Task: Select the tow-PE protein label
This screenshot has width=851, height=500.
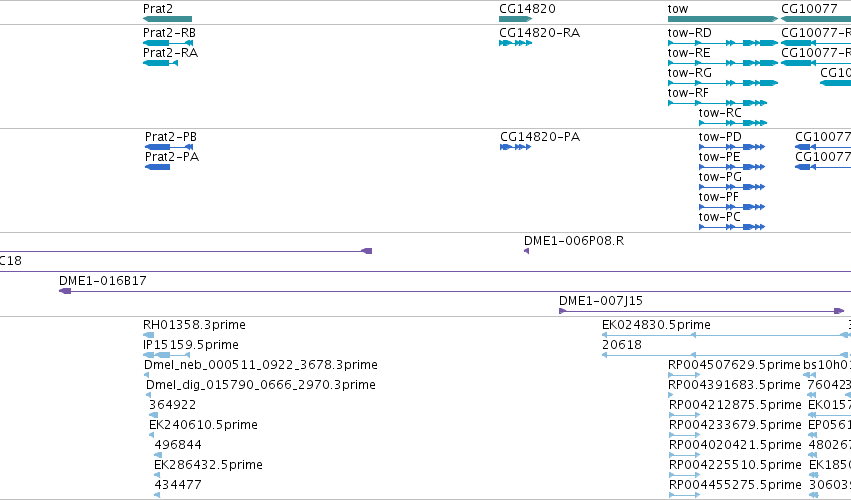Action: [x=720, y=157]
